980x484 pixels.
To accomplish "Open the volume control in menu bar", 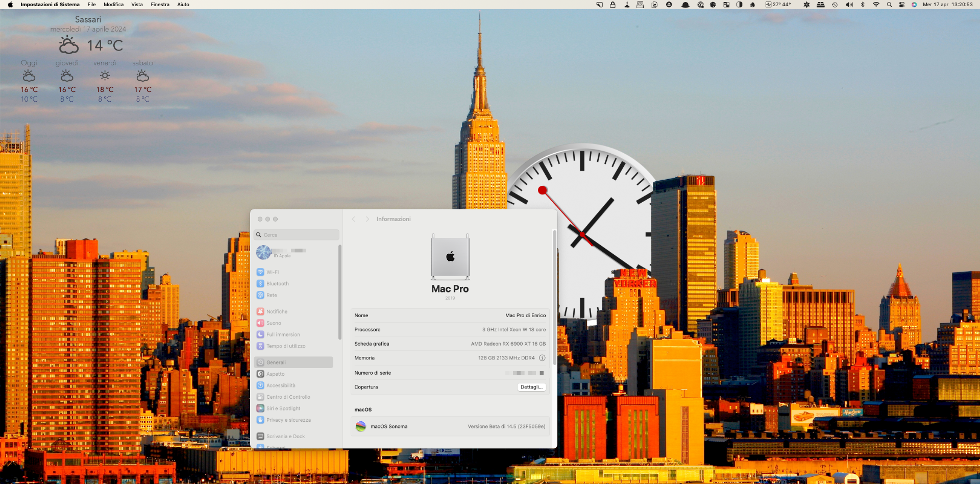I will [x=849, y=5].
